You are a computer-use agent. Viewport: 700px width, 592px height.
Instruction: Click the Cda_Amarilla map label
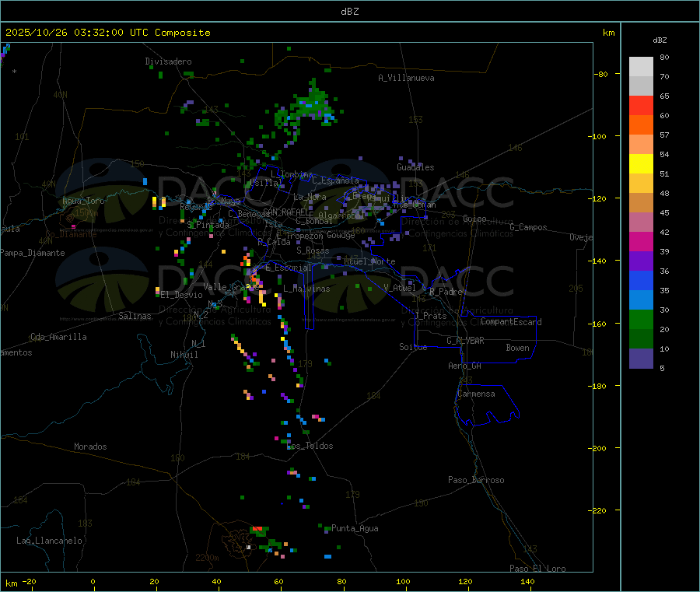click(58, 337)
